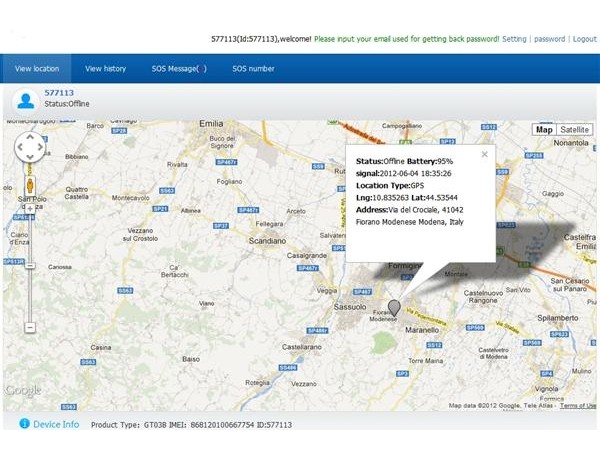Select the Street View pegman icon

[x=30, y=186]
